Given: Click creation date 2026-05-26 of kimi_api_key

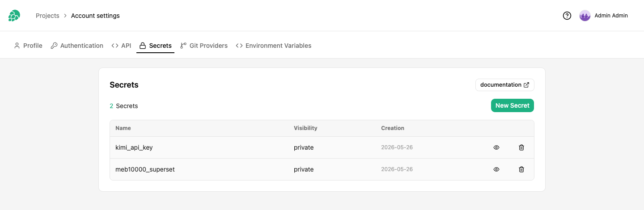Looking at the screenshot, I should [397, 147].
